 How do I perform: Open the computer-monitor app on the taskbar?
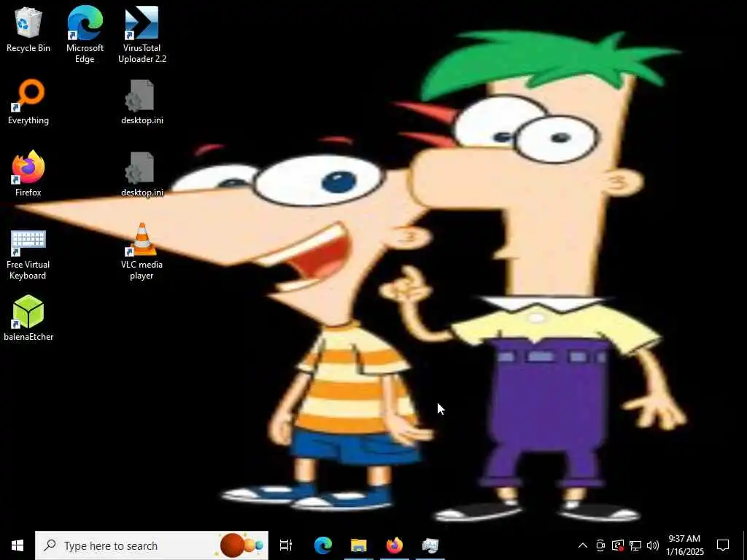coord(430,545)
